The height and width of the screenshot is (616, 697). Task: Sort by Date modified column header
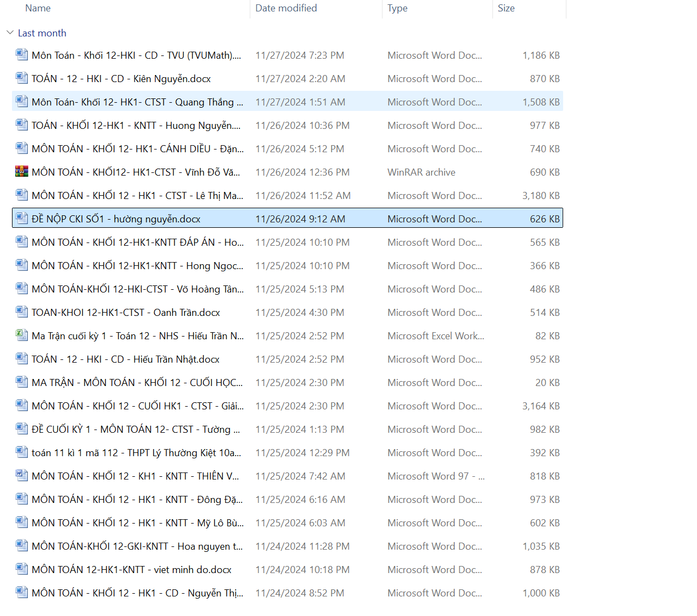[286, 8]
